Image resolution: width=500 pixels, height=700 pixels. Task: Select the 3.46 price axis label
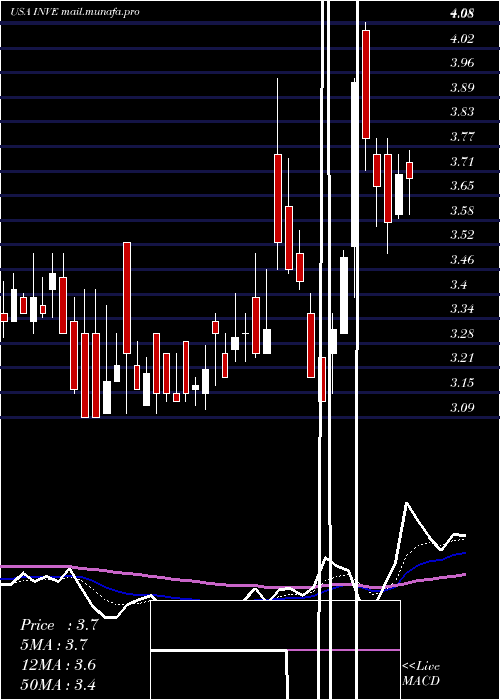point(462,259)
